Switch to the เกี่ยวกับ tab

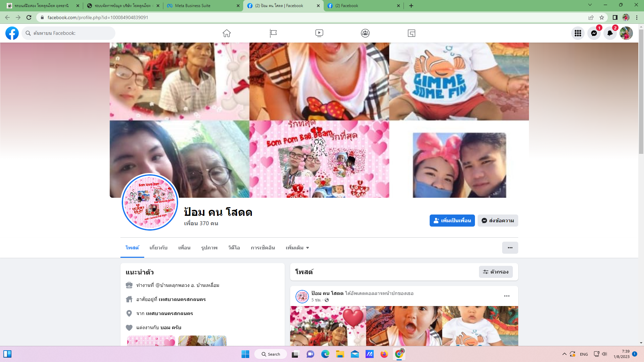pos(158,248)
